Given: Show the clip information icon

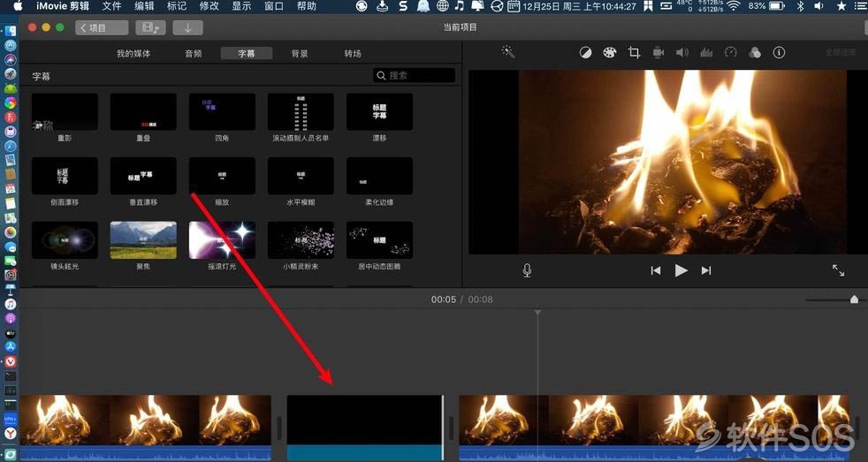Looking at the screenshot, I should point(779,53).
